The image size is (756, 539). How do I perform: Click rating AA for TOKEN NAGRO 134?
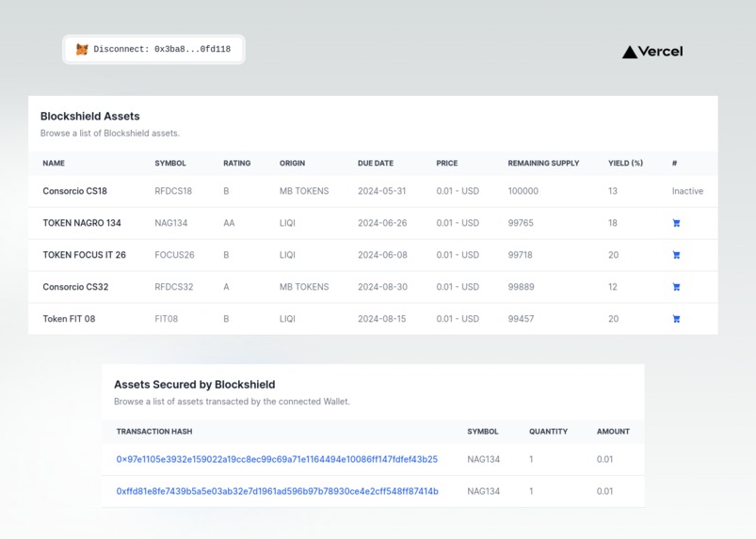pos(229,223)
